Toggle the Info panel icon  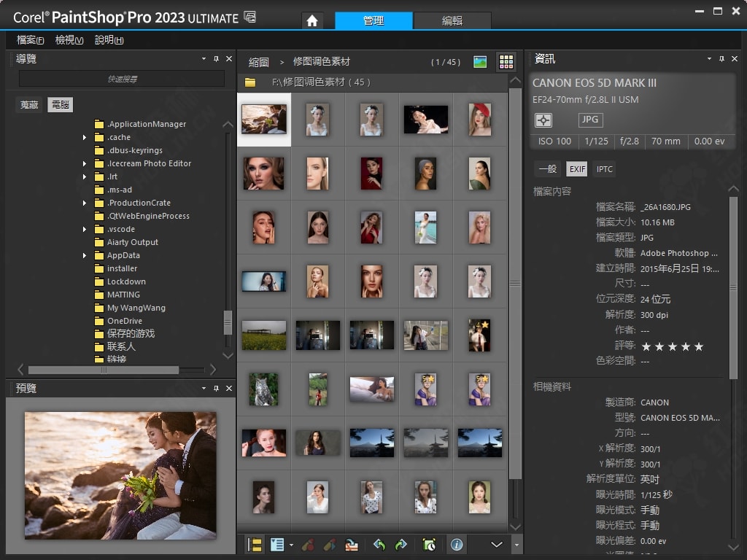[456, 545]
